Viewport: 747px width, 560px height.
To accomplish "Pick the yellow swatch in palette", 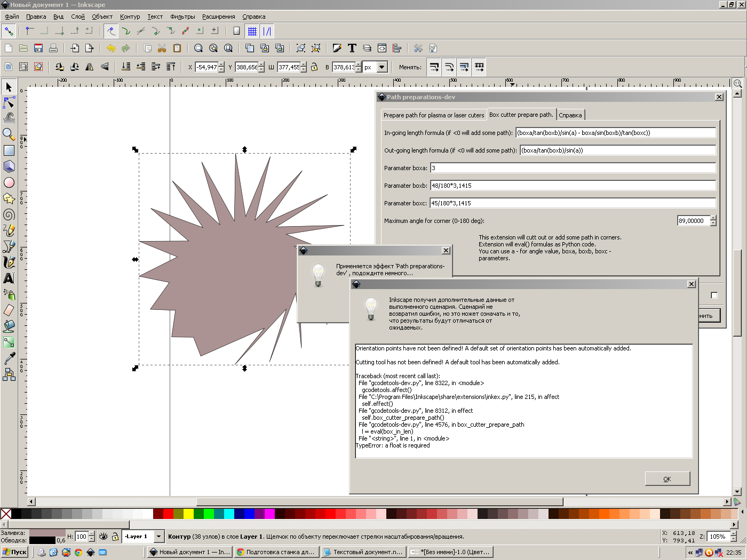I will pos(188,514).
